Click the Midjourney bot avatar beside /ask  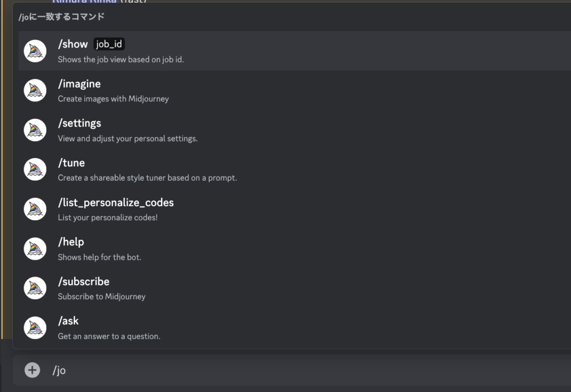[35, 327]
